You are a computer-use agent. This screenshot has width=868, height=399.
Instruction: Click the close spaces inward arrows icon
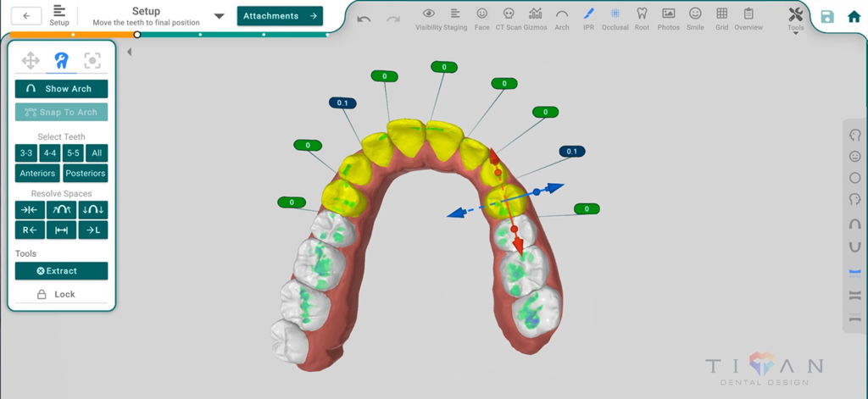coord(30,210)
